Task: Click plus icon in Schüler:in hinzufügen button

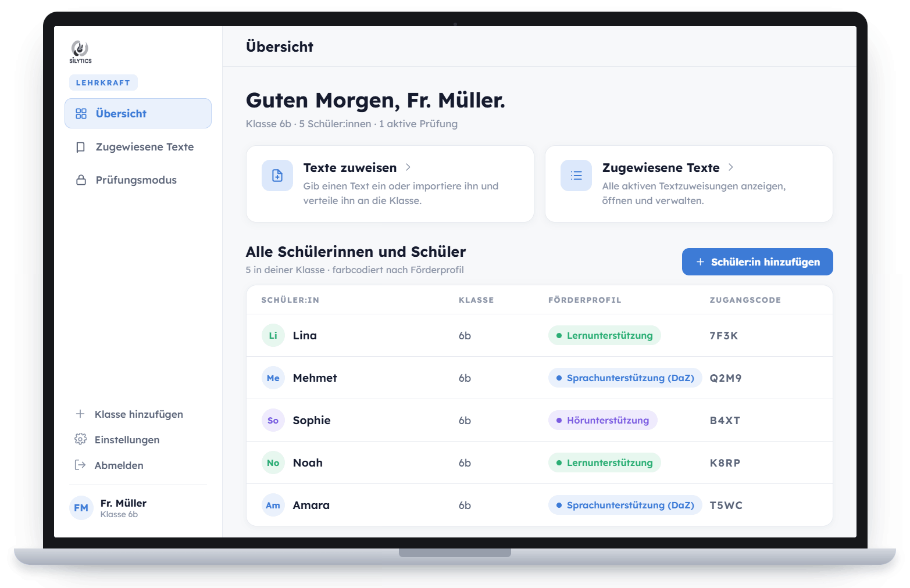Action: [x=701, y=262]
